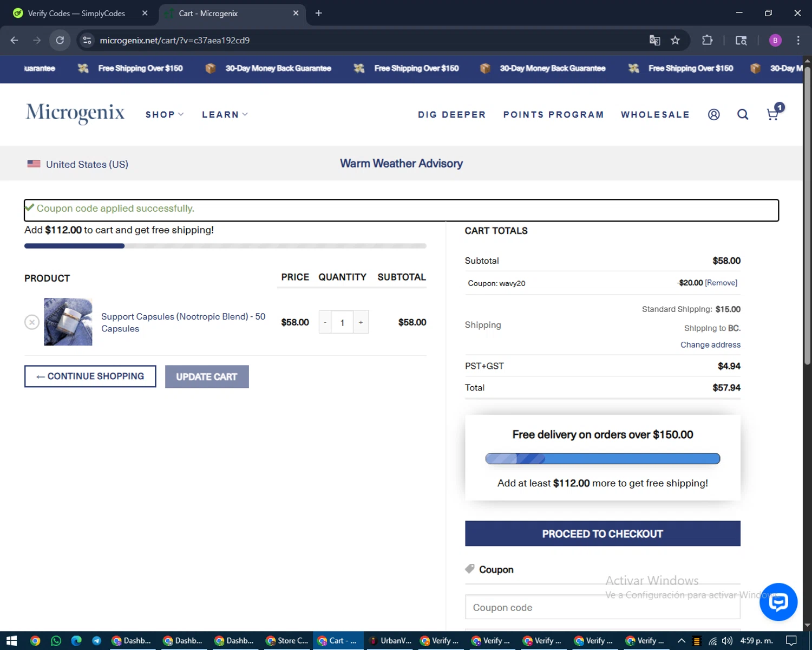Image resolution: width=812 pixels, height=650 pixels.
Task: Click Change address link
Action: point(710,344)
